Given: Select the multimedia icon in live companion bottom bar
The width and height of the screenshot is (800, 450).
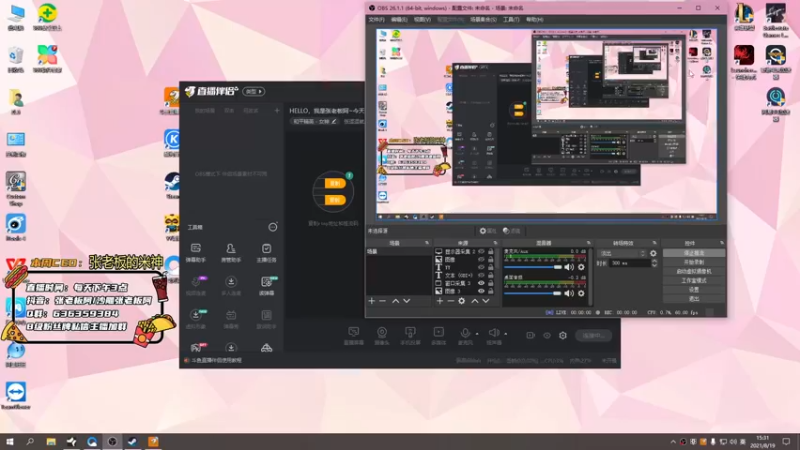Looking at the screenshot, I should coord(438,335).
